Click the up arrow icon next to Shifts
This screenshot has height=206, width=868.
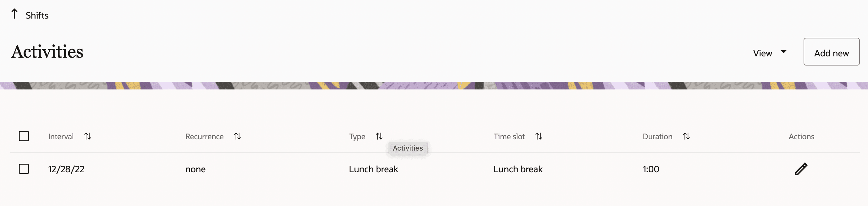click(14, 14)
